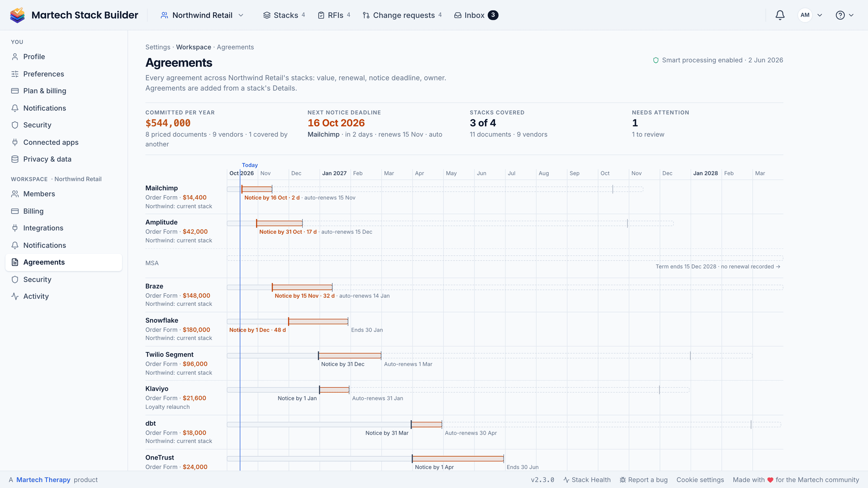
Task: Click the 'Loyalty relaunch' stack label under Klaviyo
Action: (x=167, y=407)
